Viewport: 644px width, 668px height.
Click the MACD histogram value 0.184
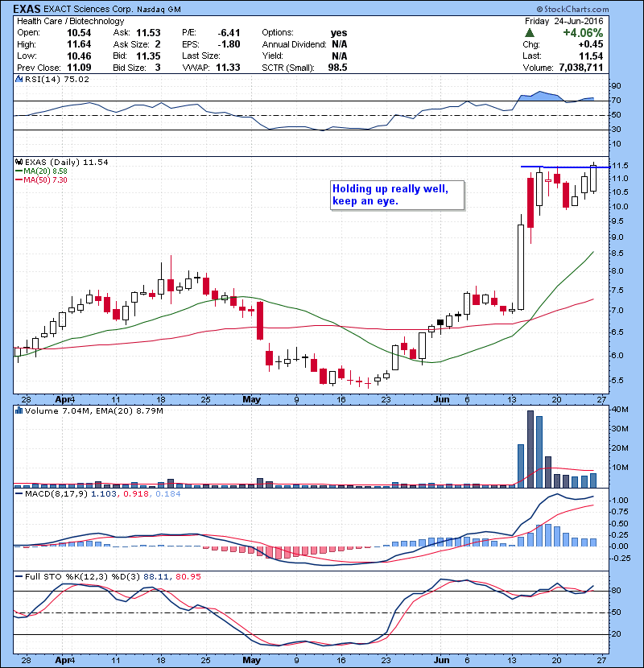tap(168, 493)
